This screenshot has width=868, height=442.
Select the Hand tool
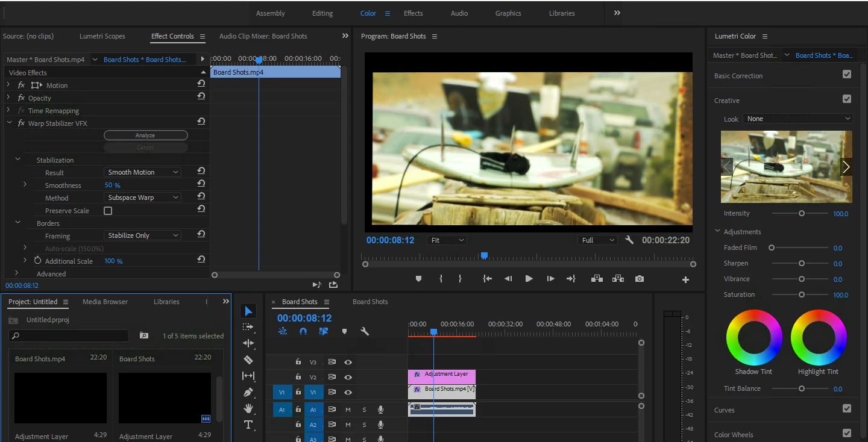point(248,408)
